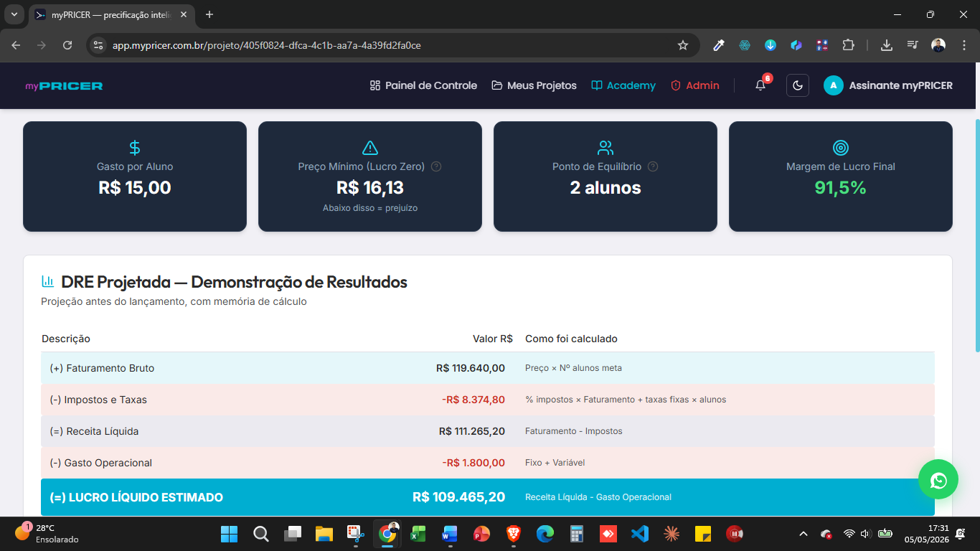Open the Brave browser from the taskbar
The width and height of the screenshot is (980, 551).
pos(513,534)
